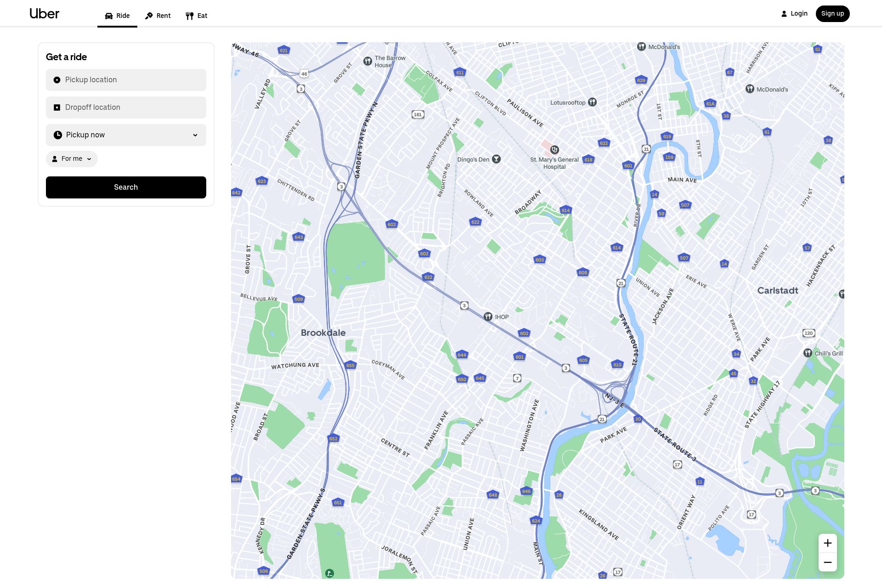Switch to the Eat tab
The height and width of the screenshot is (588, 882).
pyautogui.click(x=197, y=16)
